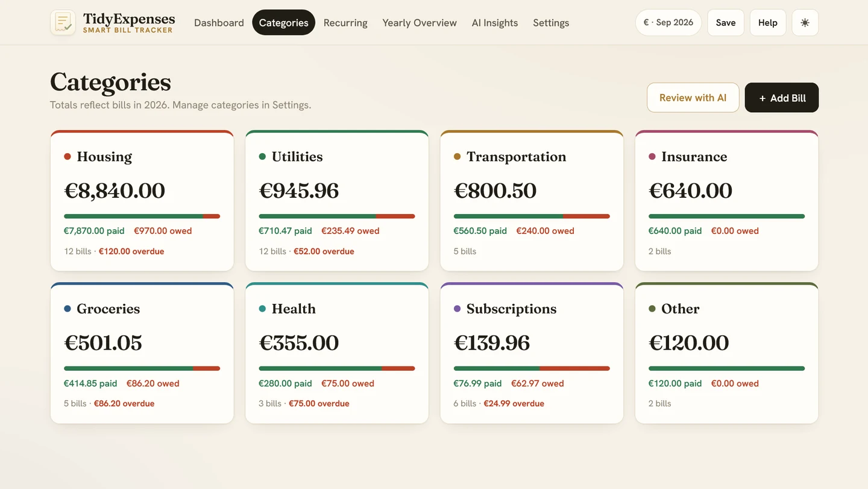Open the Settings tab
The width and height of the screenshot is (868, 489).
coord(551,22)
